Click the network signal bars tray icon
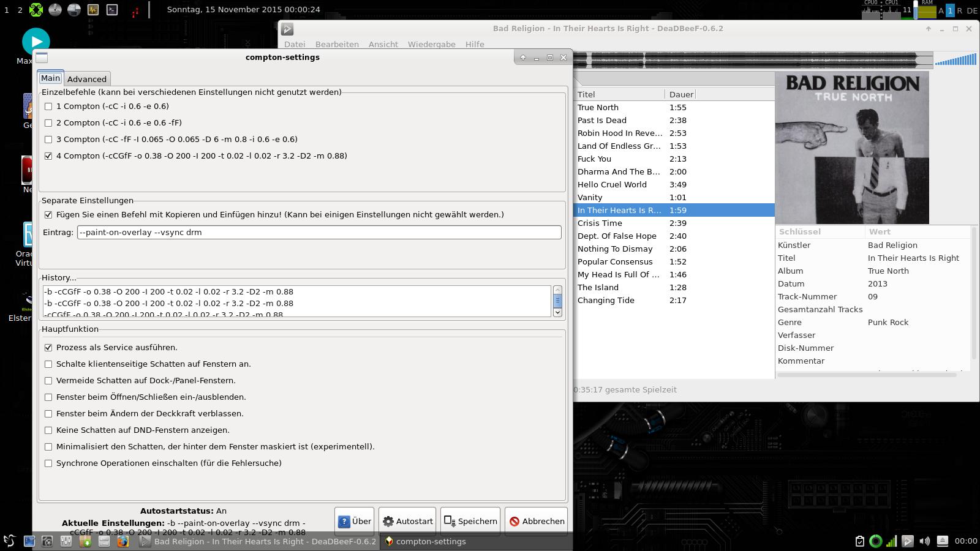 click(x=892, y=541)
